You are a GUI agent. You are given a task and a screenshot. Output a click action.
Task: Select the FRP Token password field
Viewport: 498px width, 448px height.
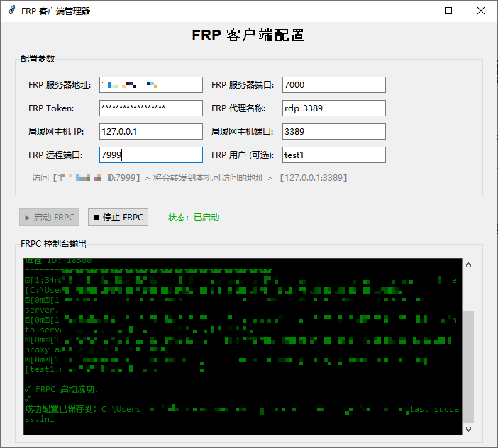point(150,108)
